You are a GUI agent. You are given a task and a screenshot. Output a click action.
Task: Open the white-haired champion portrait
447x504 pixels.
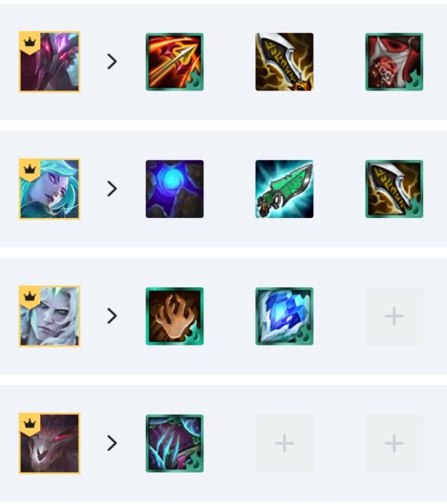(x=49, y=316)
